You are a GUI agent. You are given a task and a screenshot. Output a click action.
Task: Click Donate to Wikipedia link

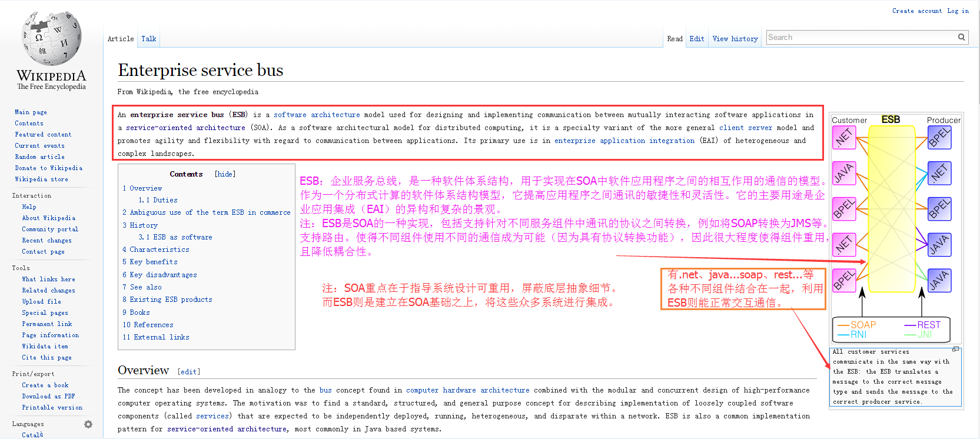pos(48,168)
